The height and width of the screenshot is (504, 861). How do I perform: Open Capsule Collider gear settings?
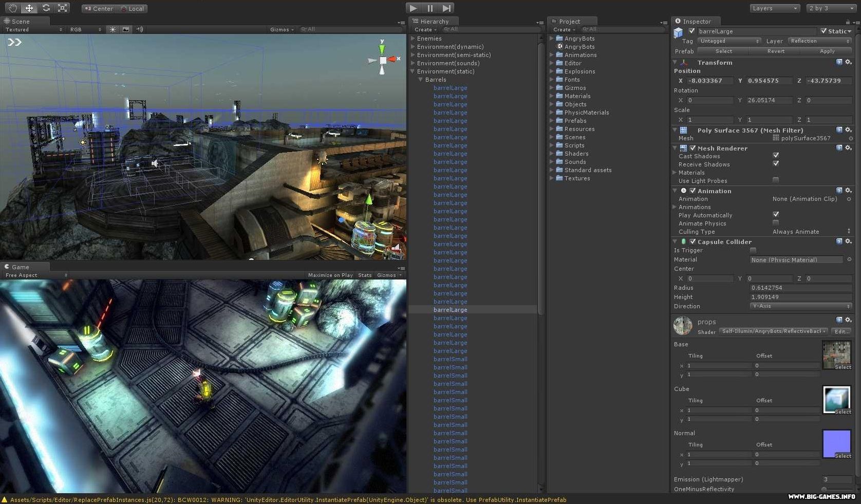(x=848, y=241)
